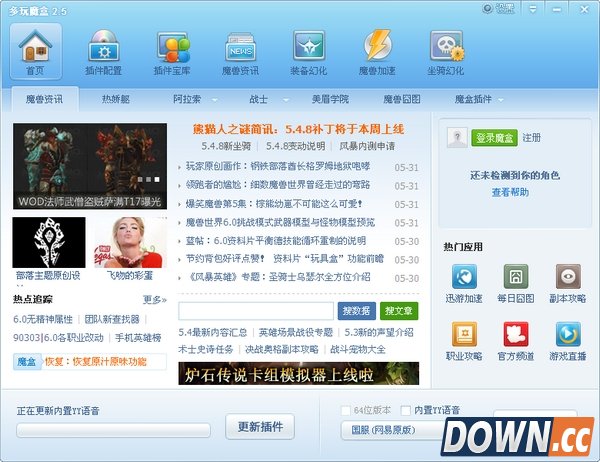This screenshot has height=462, width=600.
Task: Open the 风暴内测申请 link
Action: pyautogui.click(x=367, y=146)
